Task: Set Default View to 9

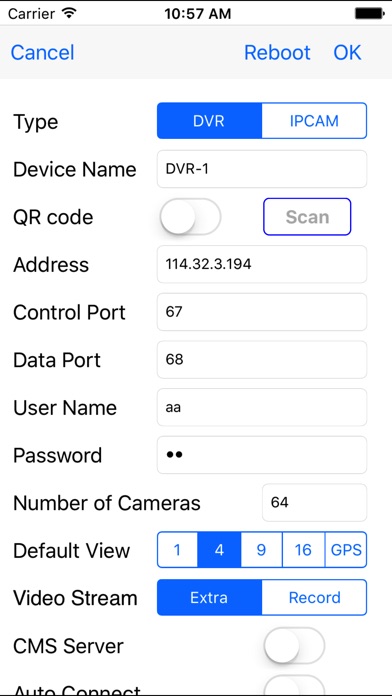Action: point(261,550)
